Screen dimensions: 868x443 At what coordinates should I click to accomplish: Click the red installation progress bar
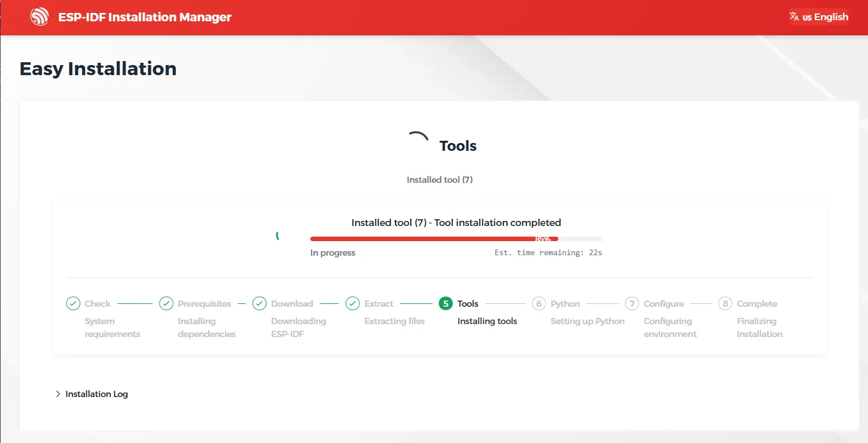point(433,239)
